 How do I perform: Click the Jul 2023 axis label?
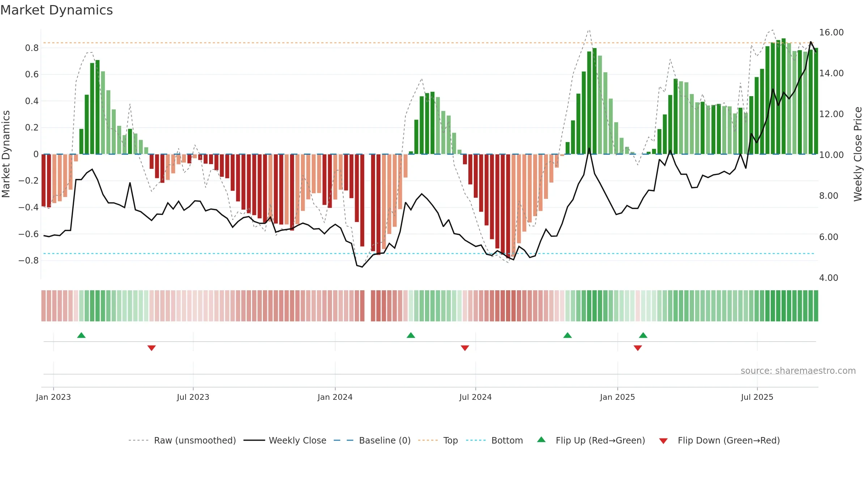coord(193,397)
